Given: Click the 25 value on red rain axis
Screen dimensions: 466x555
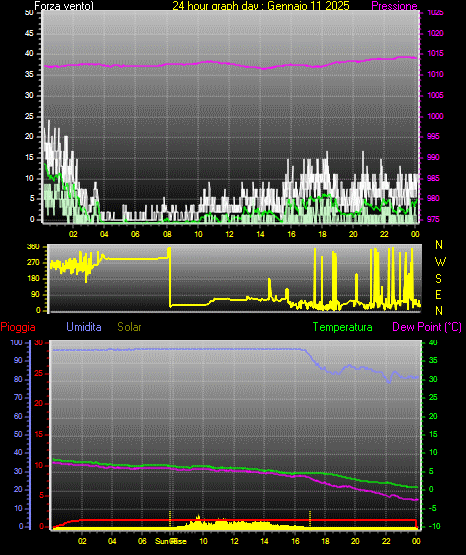Looking at the screenshot, I should (39, 373).
